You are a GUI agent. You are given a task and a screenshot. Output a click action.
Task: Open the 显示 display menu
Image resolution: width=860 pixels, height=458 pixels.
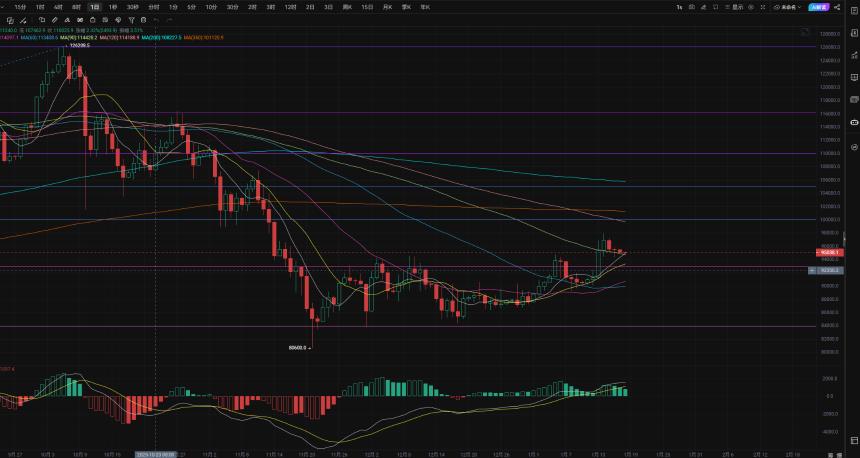pyautogui.click(x=734, y=7)
